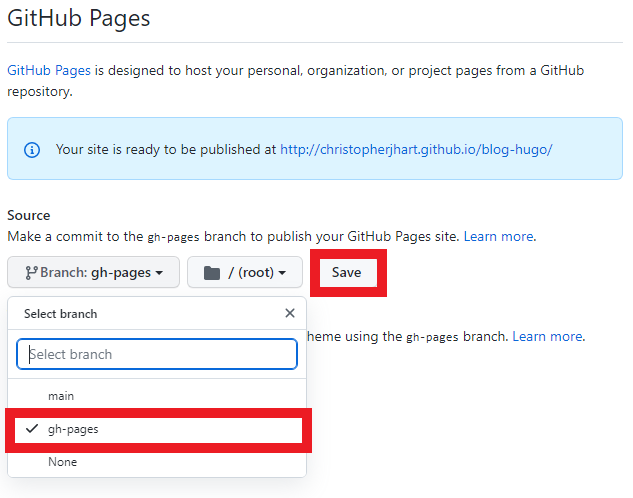Click the checkmark next to gh-pages
This screenshot has height=498, width=633.
pyautogui.click(x=33, y=429)
